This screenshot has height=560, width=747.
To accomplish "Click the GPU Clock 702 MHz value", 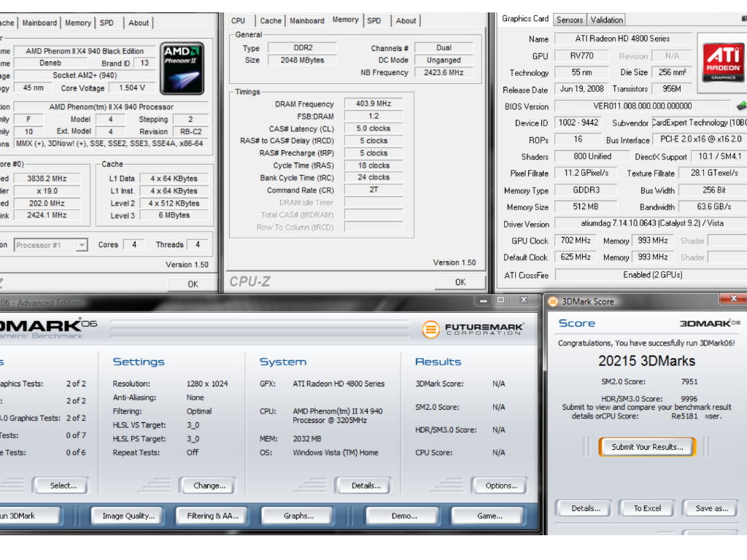I will point(576,241).
